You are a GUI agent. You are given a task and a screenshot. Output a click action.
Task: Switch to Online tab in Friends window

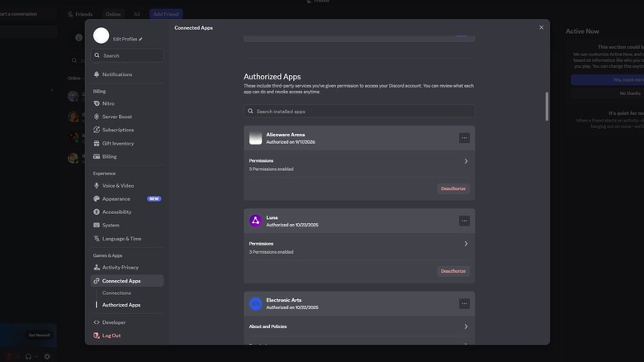(113, 14)
